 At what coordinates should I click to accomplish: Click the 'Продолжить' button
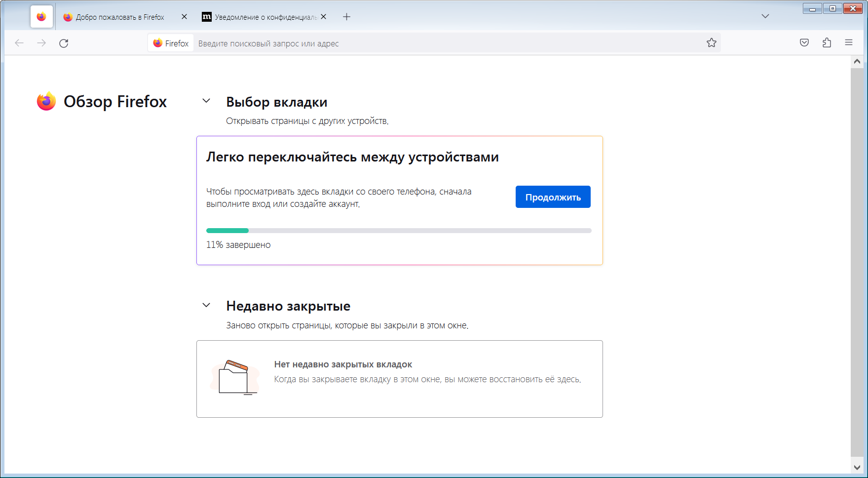(553, 197)
